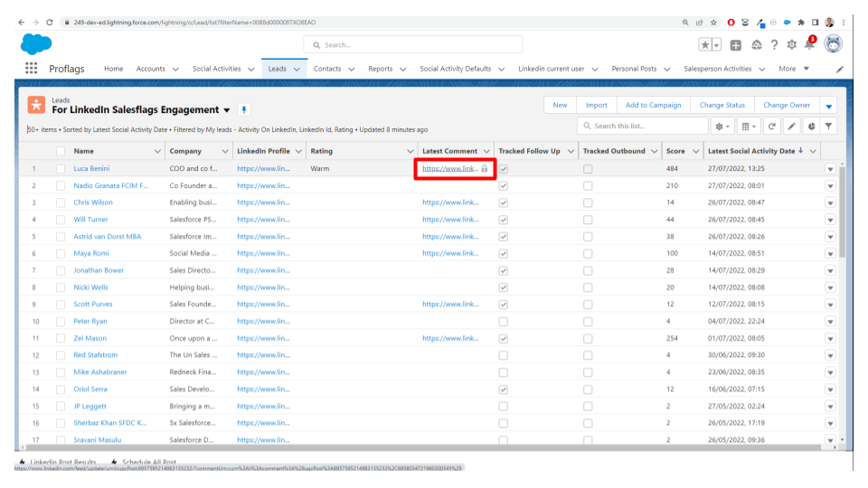Viewport: 868px width, 488px height.
Task: Open Display As table selector
Action: click(x=749, y=127)
